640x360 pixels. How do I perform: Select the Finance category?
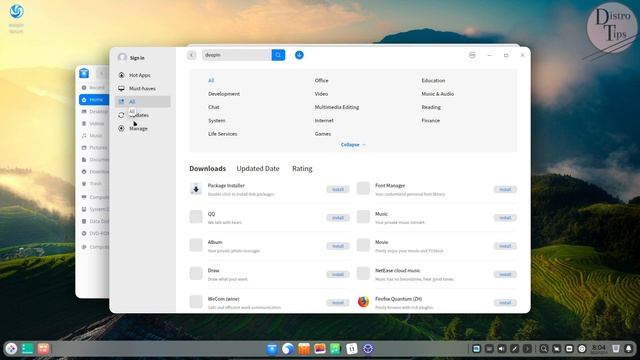(431, 121)
